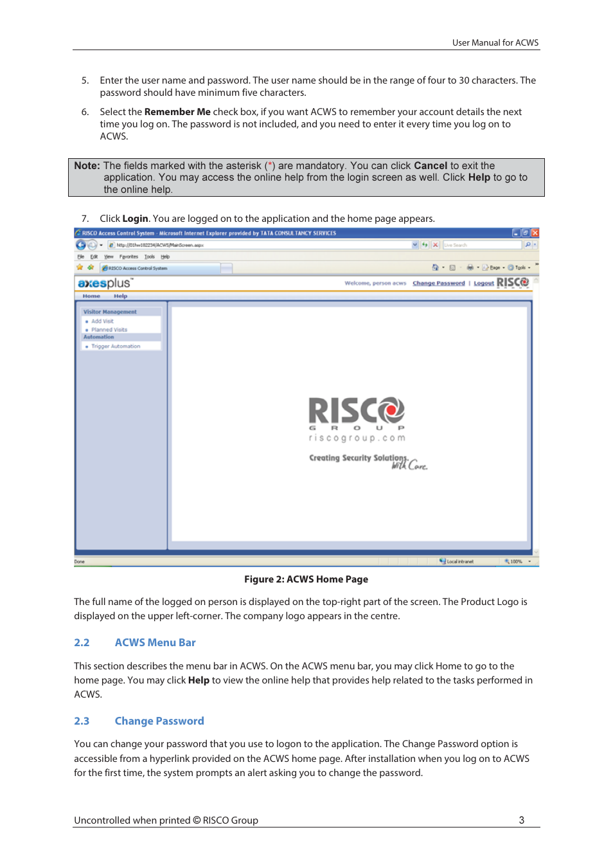Click Help in the ACWS menu bar
The height and width of the screenshot is (868, 613).
120,296
